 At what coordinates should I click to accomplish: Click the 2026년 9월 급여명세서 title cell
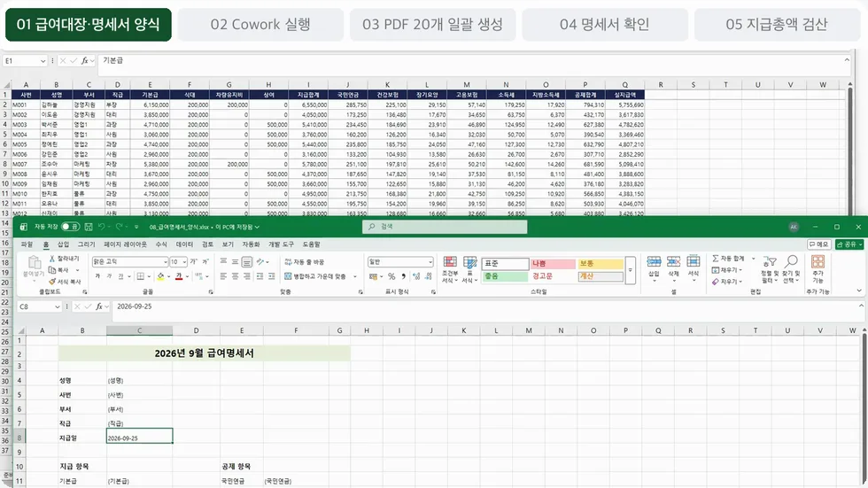(205, 353)
